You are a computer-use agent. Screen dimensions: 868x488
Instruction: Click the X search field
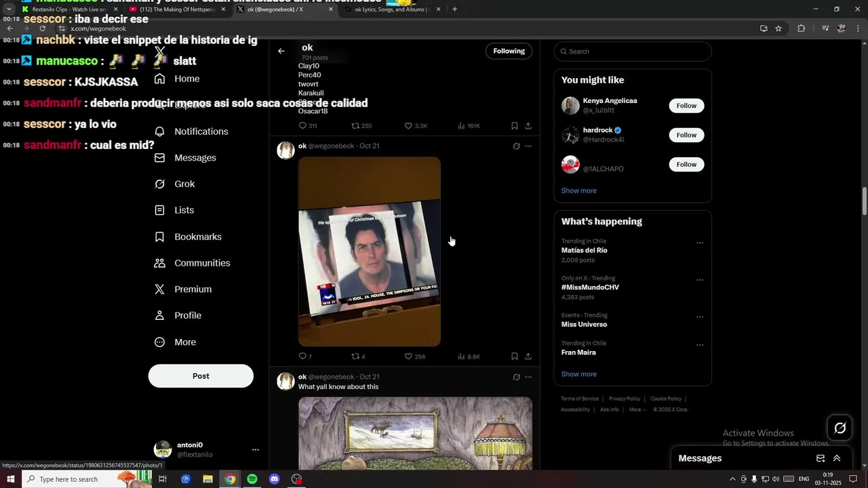pyautogui.click(x=633, y=52)
